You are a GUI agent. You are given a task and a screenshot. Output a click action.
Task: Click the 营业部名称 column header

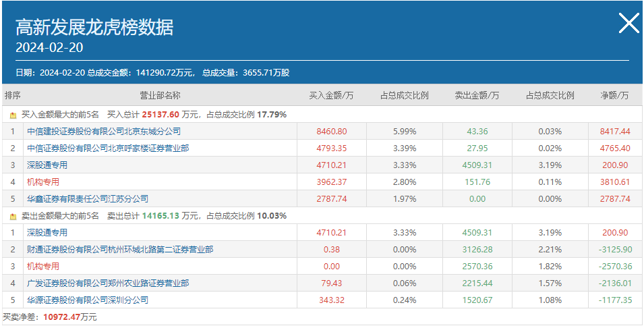tap(160, 96)
